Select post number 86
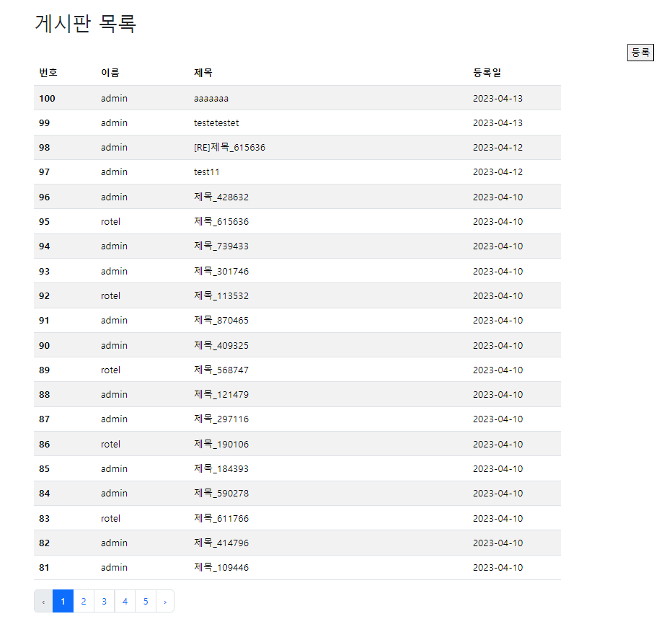The height and width of the screenshot is (637, 672). (x=44, y=444)
